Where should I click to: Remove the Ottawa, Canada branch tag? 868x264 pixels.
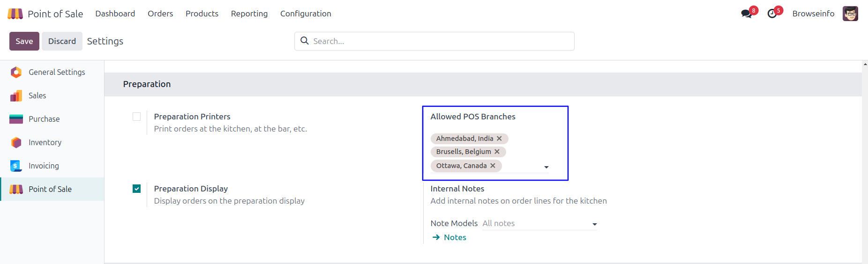pyautogui.click(x=493, y=166)
